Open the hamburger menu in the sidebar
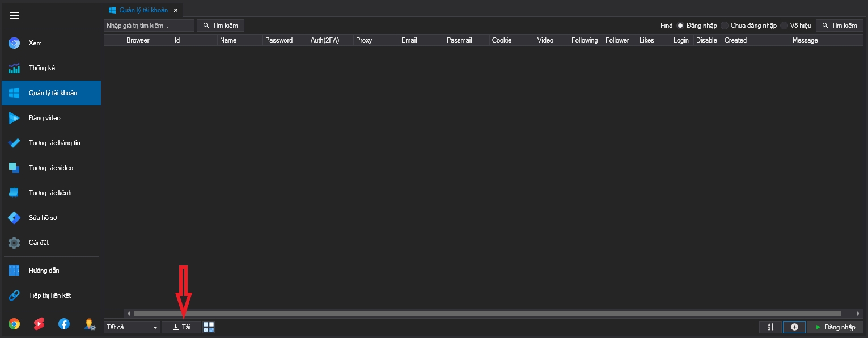This screenshot has width=868, height=338. coord(14,15)
